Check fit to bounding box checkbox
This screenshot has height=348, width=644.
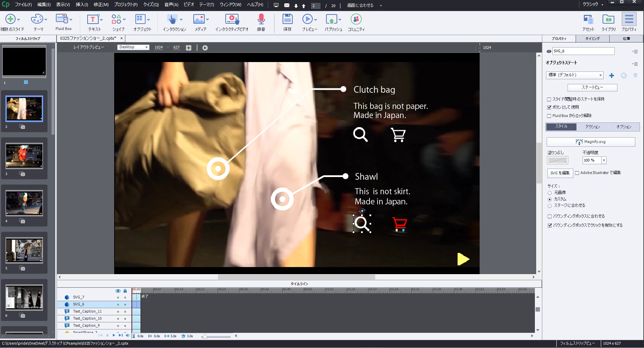[x=550, y=216]
